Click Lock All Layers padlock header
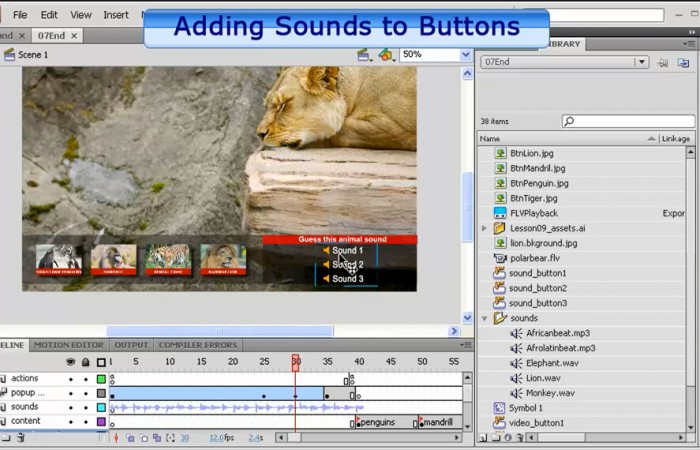The image size is (700, 450). click(x=86, y=362)
